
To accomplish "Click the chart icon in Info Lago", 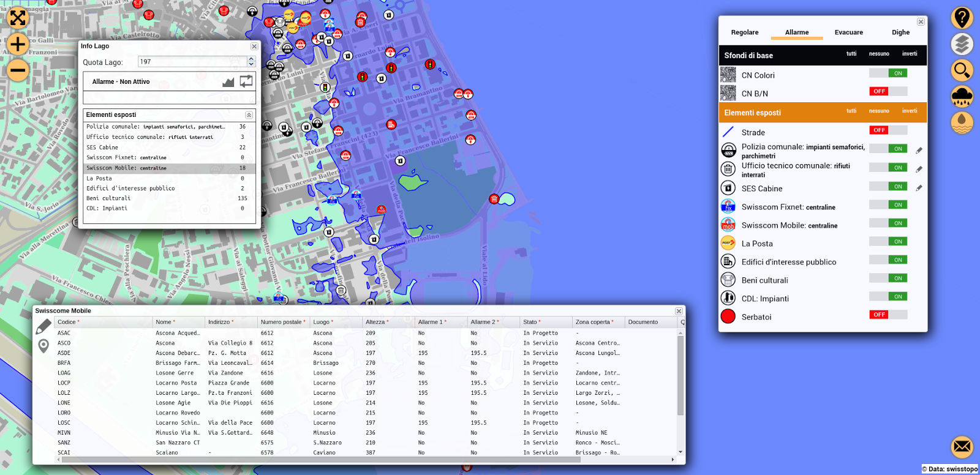I will tap(228, 81).
